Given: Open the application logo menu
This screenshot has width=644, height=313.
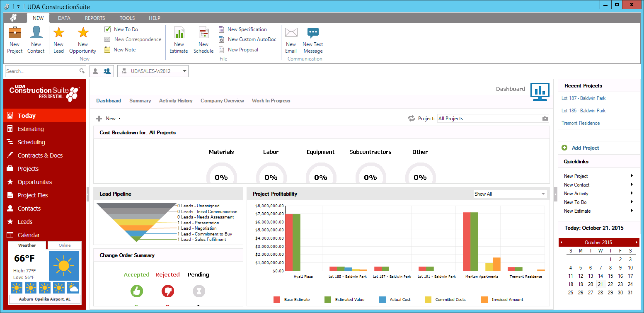Looking at the screenshot, I should tap(14, 18).
